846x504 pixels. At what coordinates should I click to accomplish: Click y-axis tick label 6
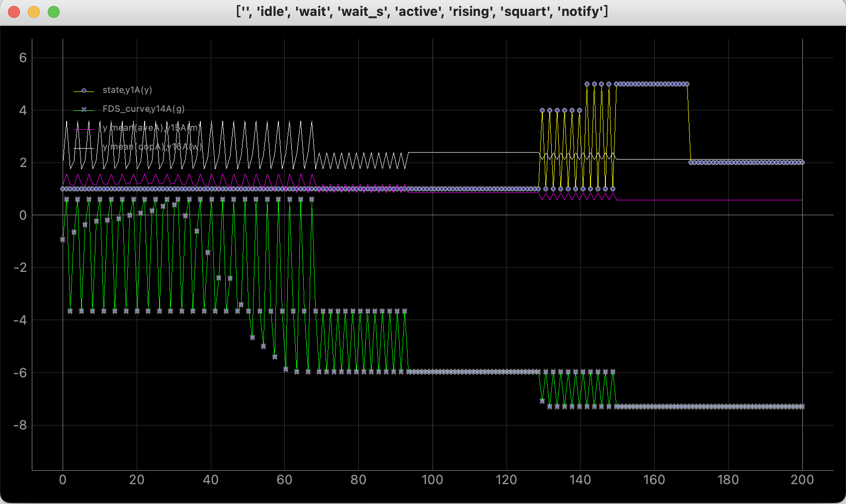[23, 58]
